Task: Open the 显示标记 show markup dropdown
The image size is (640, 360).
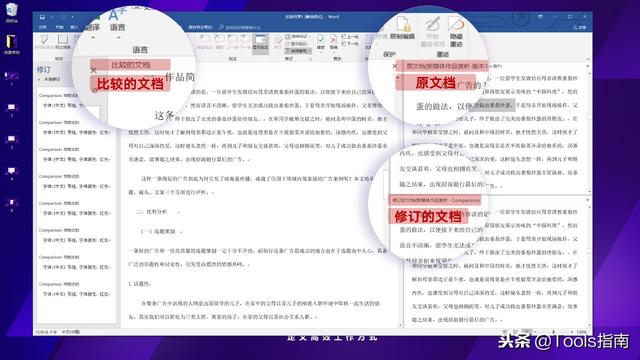Action: (297, 44)
